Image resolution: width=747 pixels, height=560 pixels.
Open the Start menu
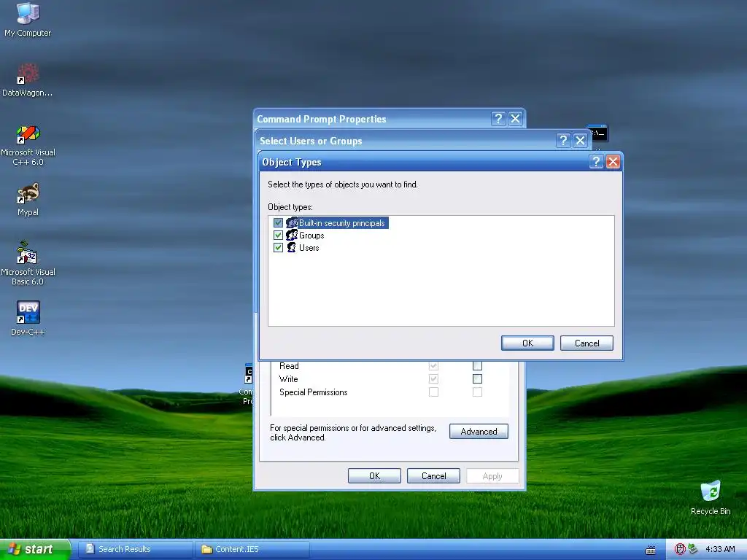tap(35, 549)
